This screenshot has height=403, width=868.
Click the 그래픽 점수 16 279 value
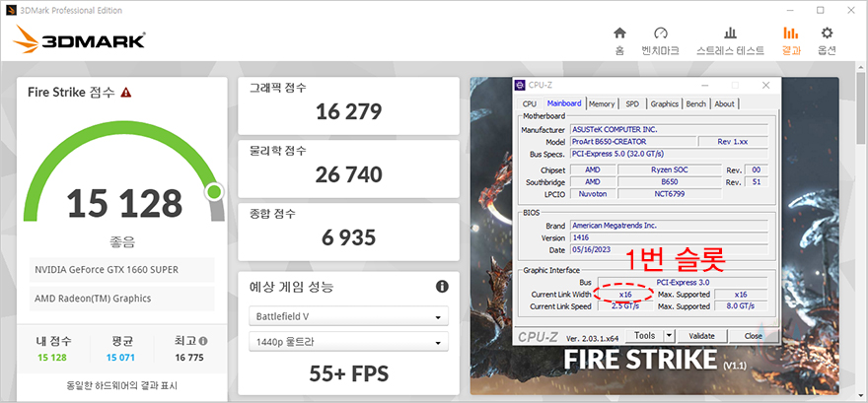(349, 111)
